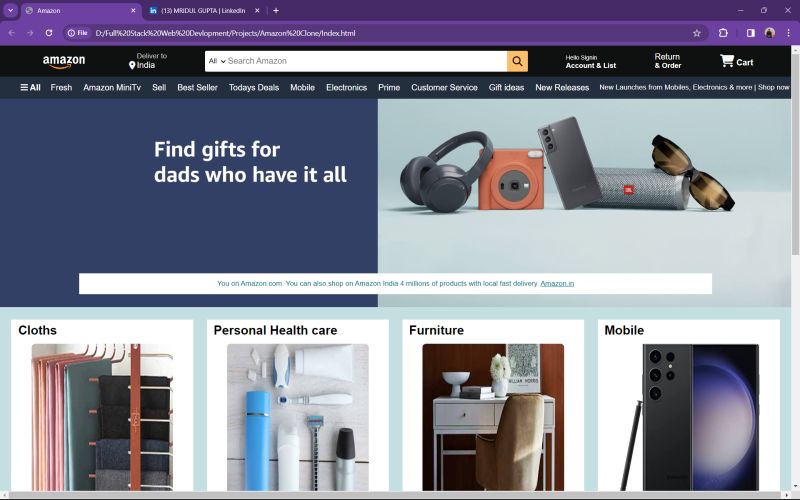Screen dimensions: 800x500
Task: Click the New Launches Shop now banner text
Action: tap(694, 87)
